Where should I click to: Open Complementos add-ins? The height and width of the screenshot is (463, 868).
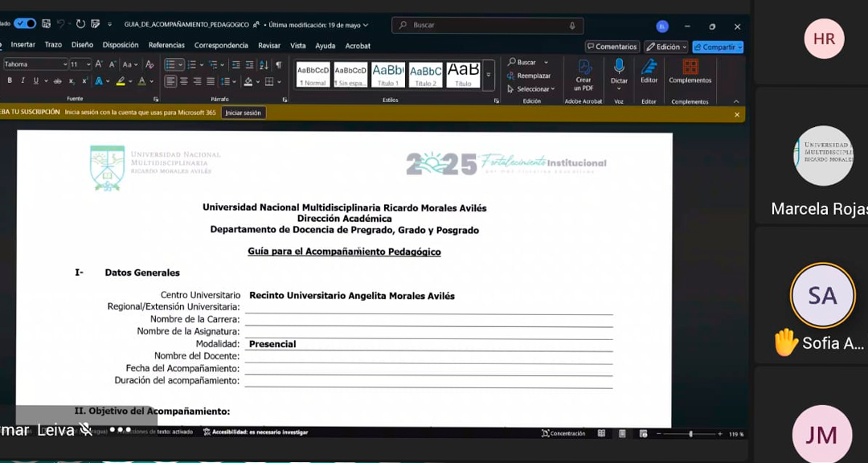coord(690,72)
